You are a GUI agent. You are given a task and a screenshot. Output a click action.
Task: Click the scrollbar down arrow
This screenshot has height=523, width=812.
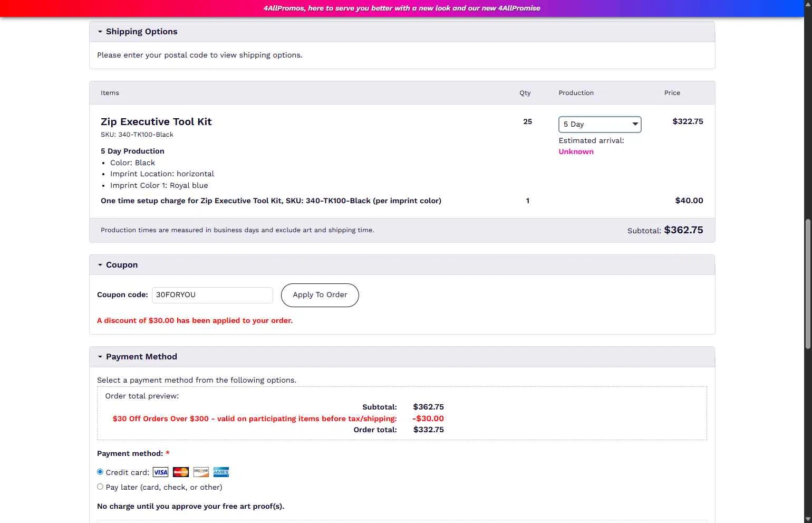tap(807, 519)
